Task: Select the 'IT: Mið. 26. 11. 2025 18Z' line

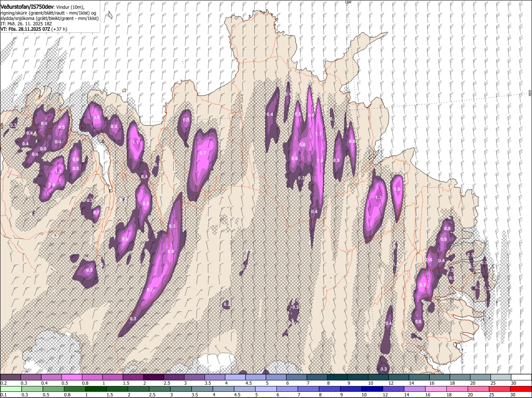Action: [x=26, y=24]
